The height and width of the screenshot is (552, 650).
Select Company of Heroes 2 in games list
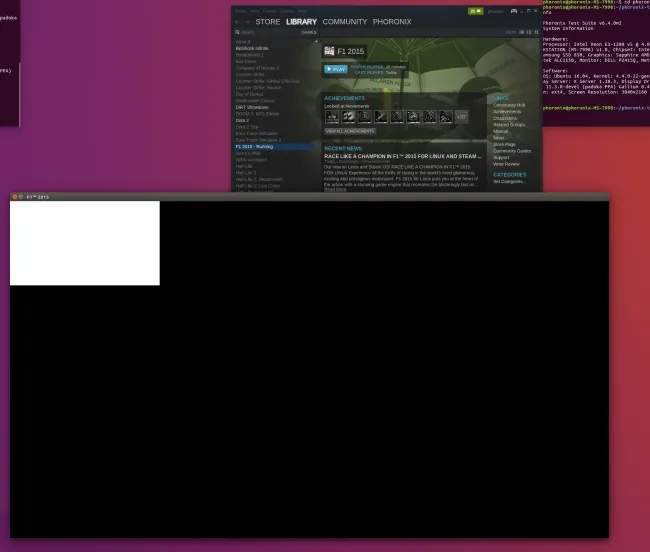257,68
